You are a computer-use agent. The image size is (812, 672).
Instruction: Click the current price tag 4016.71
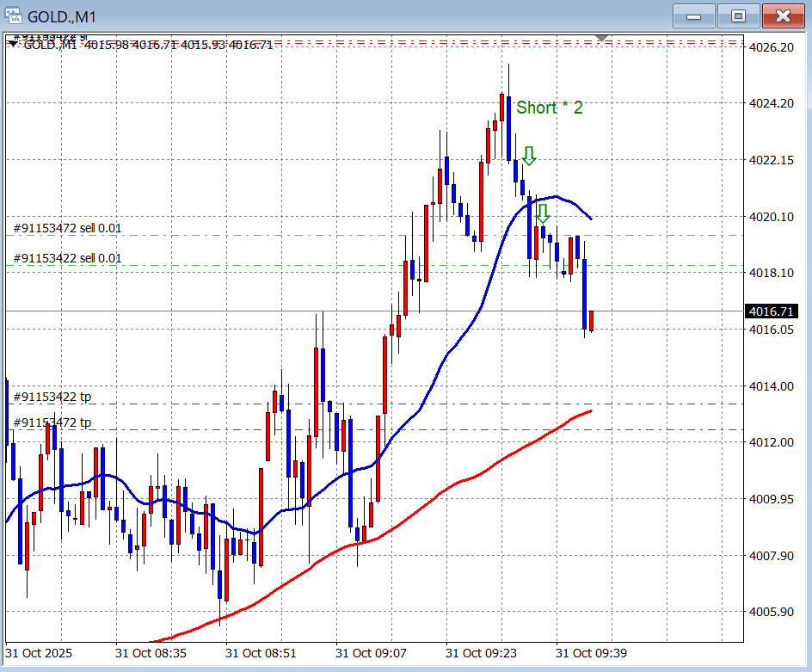click(771, 311)
